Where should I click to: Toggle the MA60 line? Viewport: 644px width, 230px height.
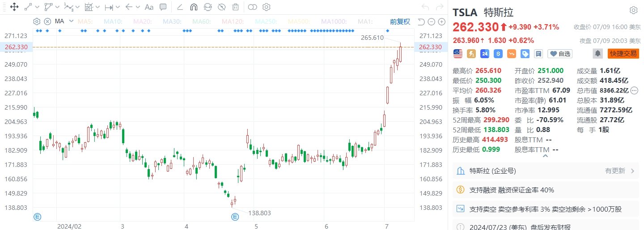pyautogui.click(x=201, y=21)
